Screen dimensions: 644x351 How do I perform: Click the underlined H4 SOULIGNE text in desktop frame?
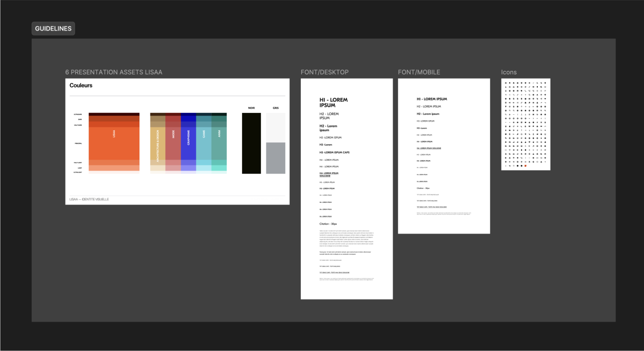tap(329, 175)
